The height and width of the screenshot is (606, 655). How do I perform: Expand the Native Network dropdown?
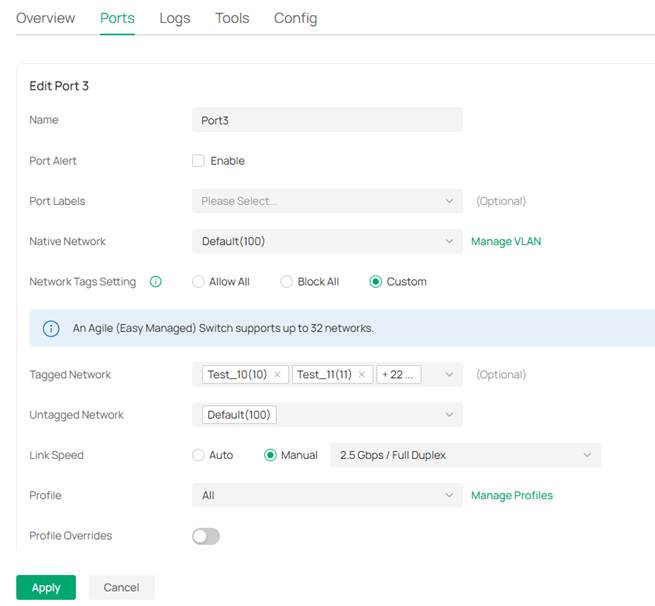327,241
